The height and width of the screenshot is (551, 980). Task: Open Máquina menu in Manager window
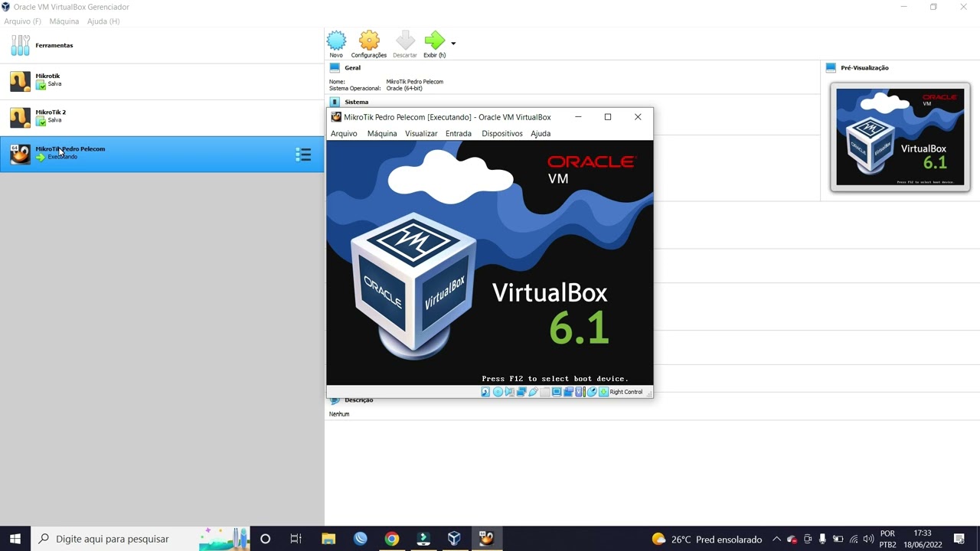pos(64,21)
